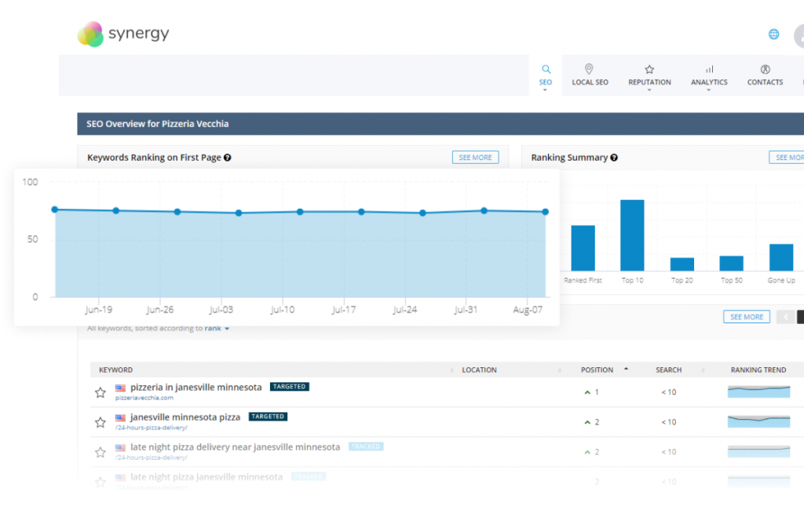Open trend sparkline for late night pizza delivery
This screenshot has width=804, height=532.
click(x=758, y=451)
